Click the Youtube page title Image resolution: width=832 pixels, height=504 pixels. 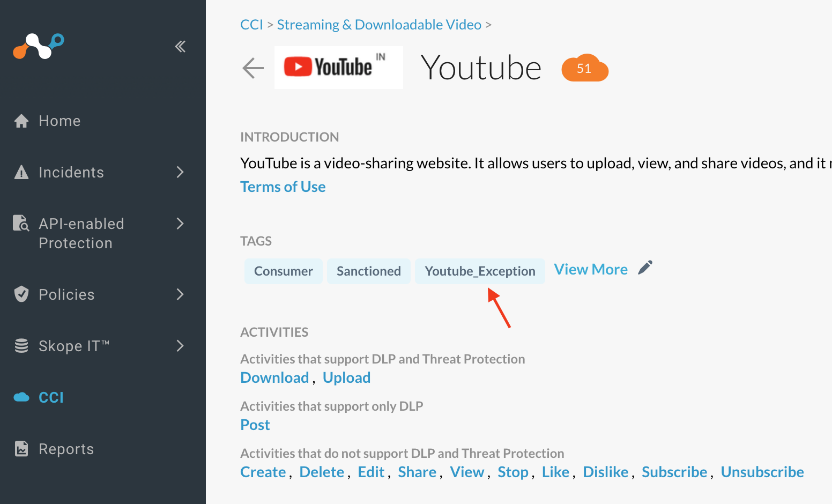[x=481, y=68]
